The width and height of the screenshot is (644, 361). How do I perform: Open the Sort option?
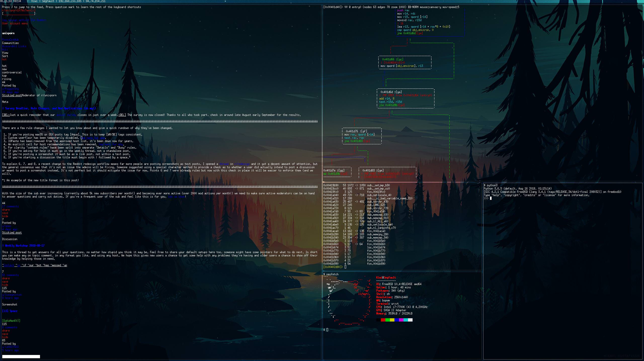(5, 56)
